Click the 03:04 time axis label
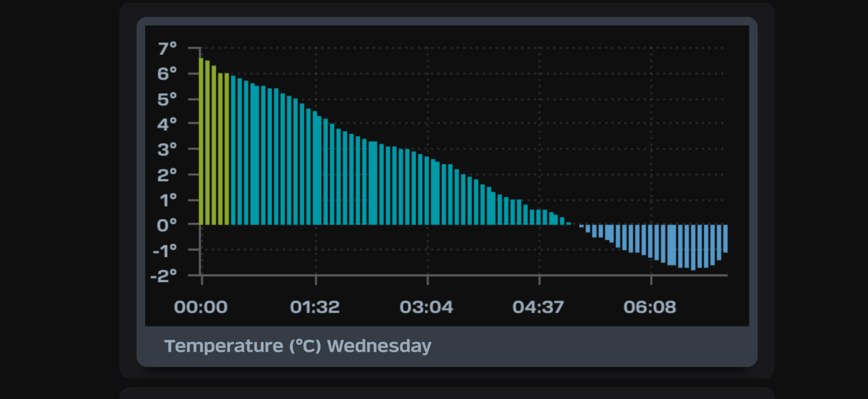 point(426,307)
